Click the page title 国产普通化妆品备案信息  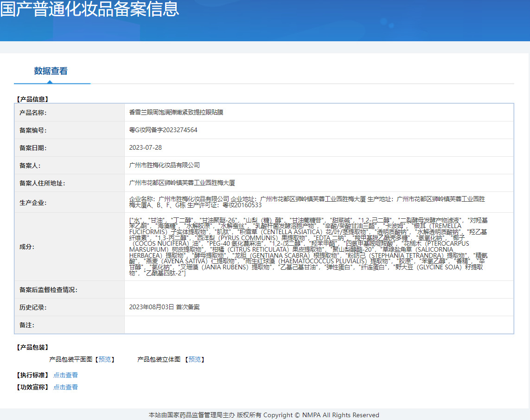coord(89,8)
